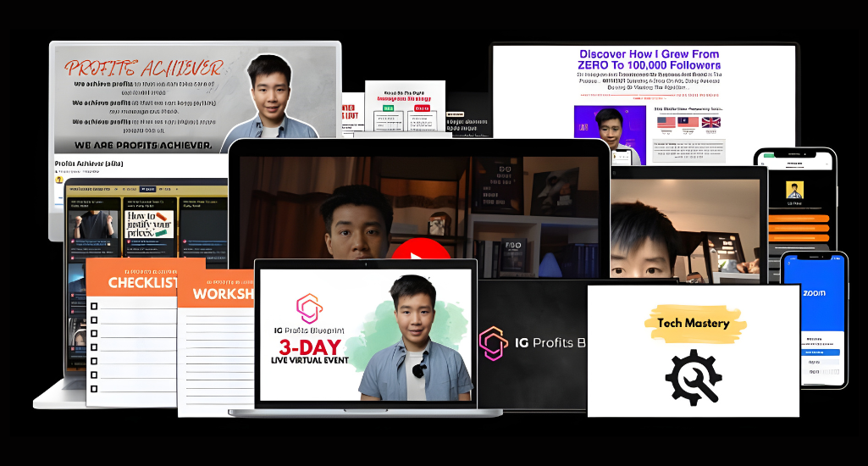Click the pink hexagon logo beside IG Profits text

coord(493,343)
